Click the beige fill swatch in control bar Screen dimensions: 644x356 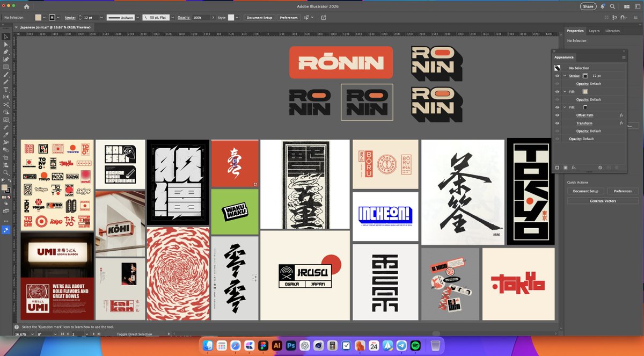38,17
